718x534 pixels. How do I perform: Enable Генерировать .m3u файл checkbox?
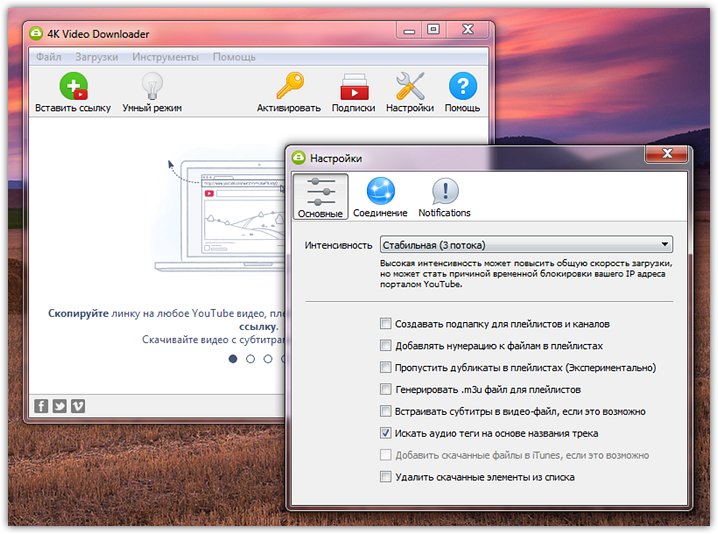(x=386, y=389)
